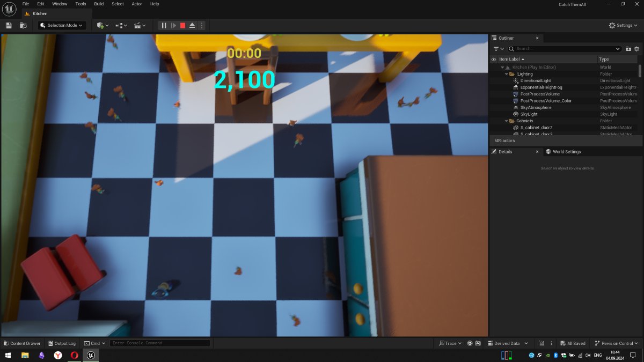The width and height of the screenshot is (644, 362).
Task: Open the Build menu
Action: click(x=99, y=4)
